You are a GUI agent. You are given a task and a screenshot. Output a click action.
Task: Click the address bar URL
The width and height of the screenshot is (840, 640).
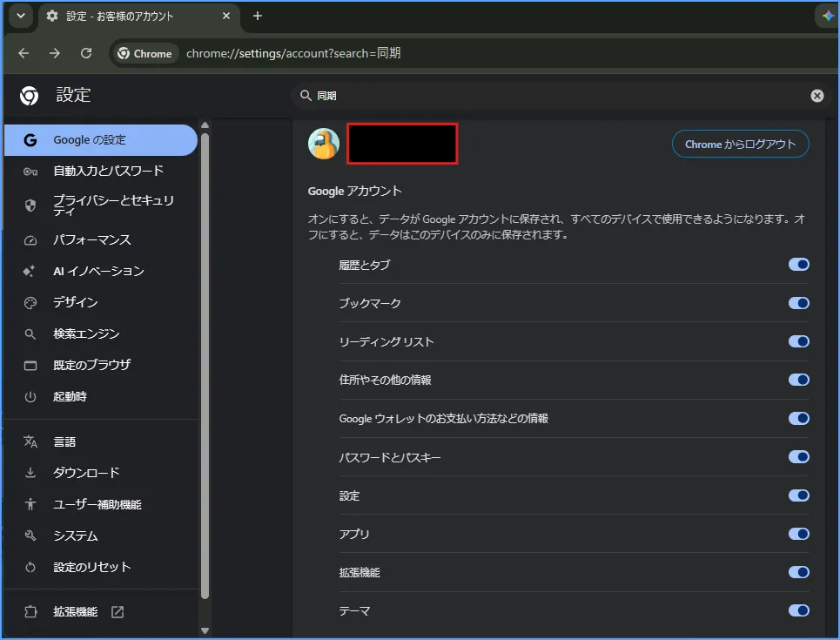click(x=293, y=53)
